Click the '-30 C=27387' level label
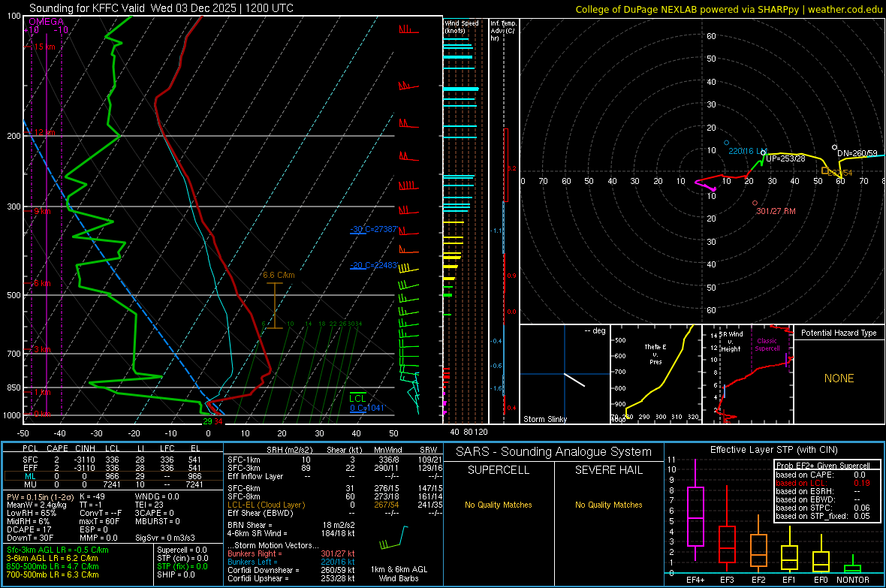 pyautogui.click(x=373, y=229)
